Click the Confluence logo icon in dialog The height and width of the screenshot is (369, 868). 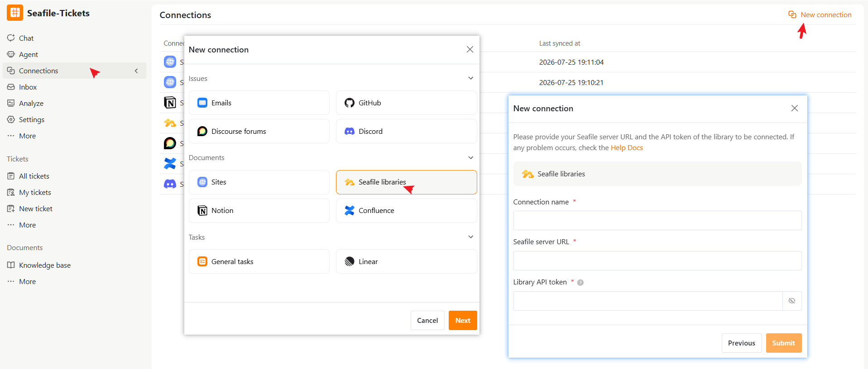[350, 210]
